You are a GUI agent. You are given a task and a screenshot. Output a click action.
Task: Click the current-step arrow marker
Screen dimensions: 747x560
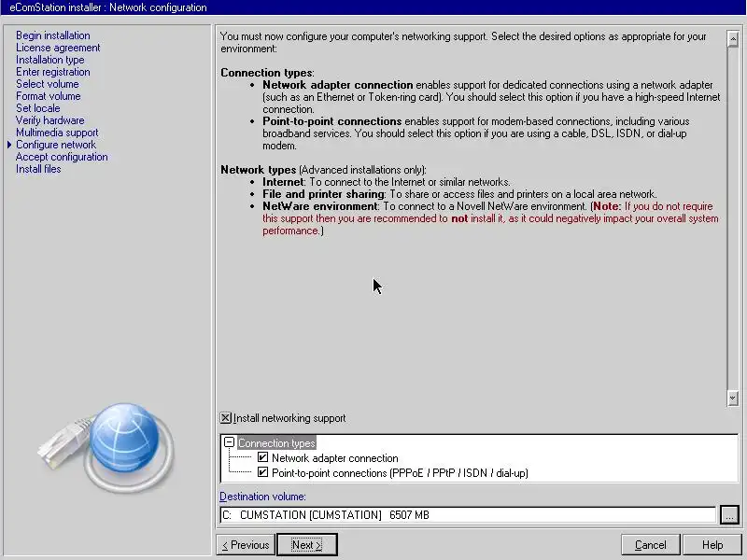(x=9, y=145)
